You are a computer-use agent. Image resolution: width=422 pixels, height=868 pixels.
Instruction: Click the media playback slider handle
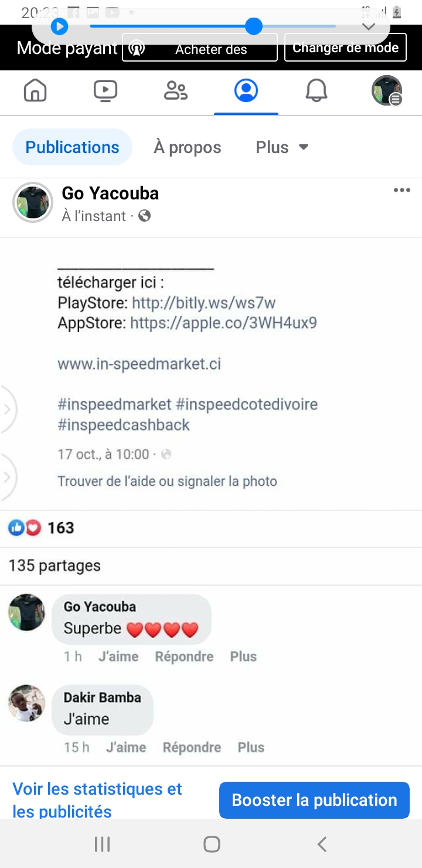click(x=253, y=26)
